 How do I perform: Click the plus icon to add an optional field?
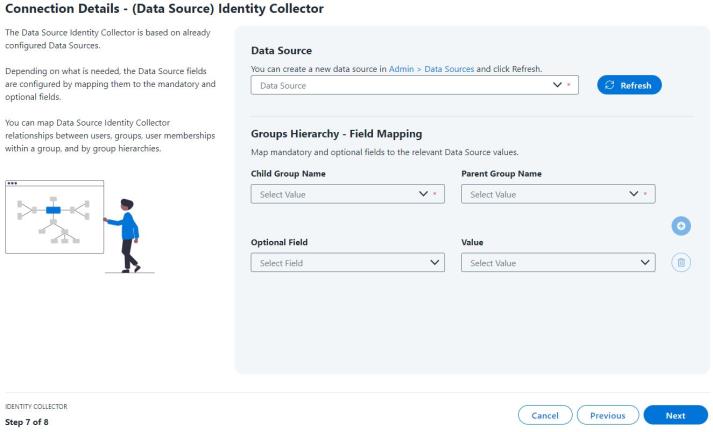(x=681, y=226)
